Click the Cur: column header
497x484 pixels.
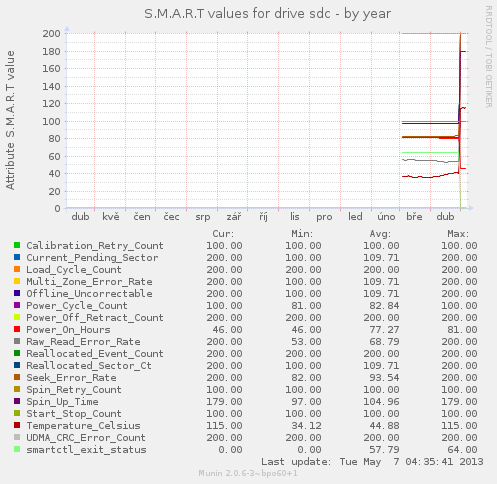click(223, 234)
